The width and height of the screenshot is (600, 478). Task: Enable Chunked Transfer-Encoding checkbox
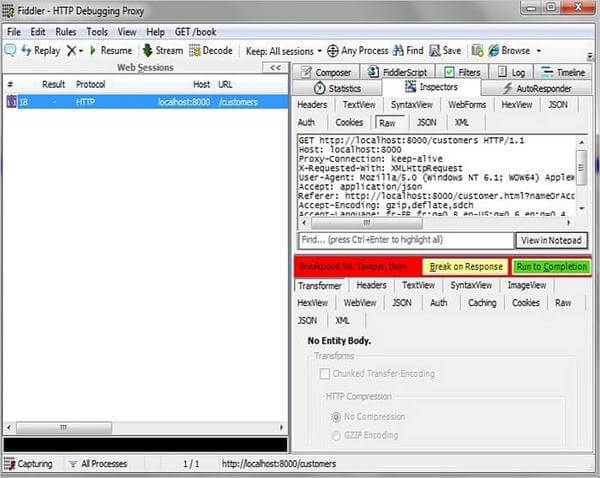(x=324, y=374)
